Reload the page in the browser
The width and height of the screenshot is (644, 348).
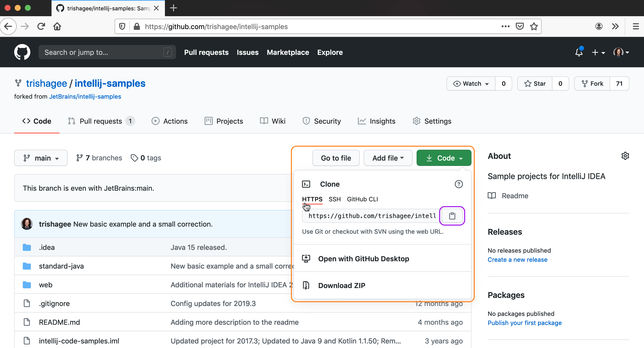[41, 26]
